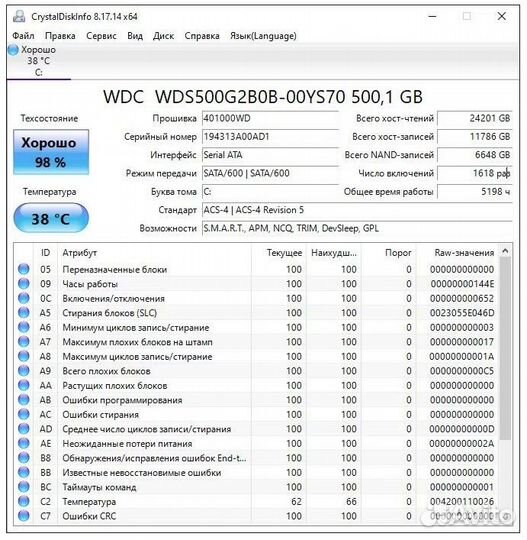Click the status orb for Стирания блоков (SLC)

[24, 312]
